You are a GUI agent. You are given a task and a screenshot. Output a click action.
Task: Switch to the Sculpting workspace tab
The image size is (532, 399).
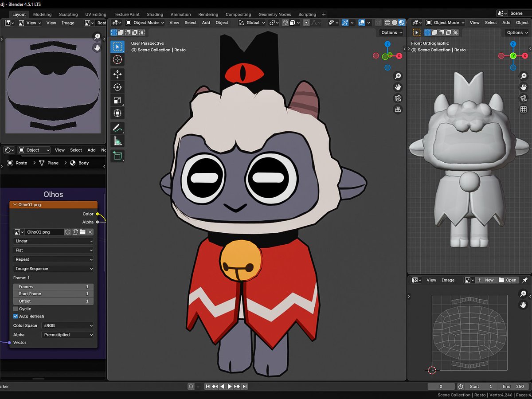68,14
